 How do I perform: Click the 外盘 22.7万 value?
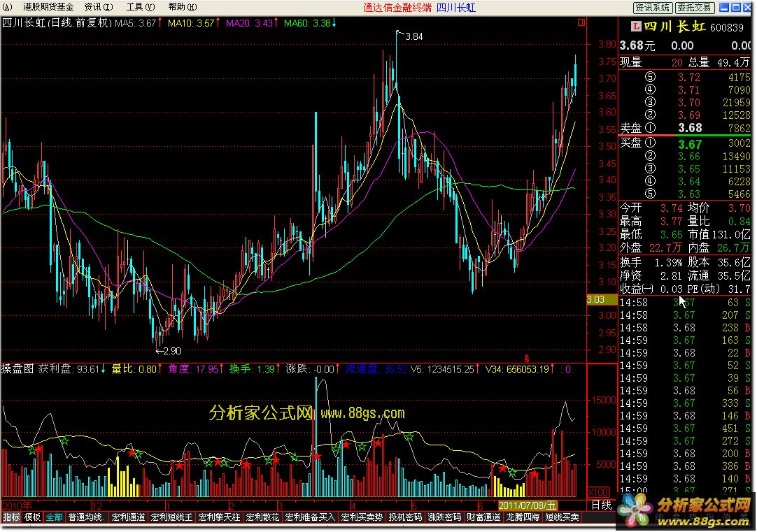pyautogui.click(x=666, y=248)
